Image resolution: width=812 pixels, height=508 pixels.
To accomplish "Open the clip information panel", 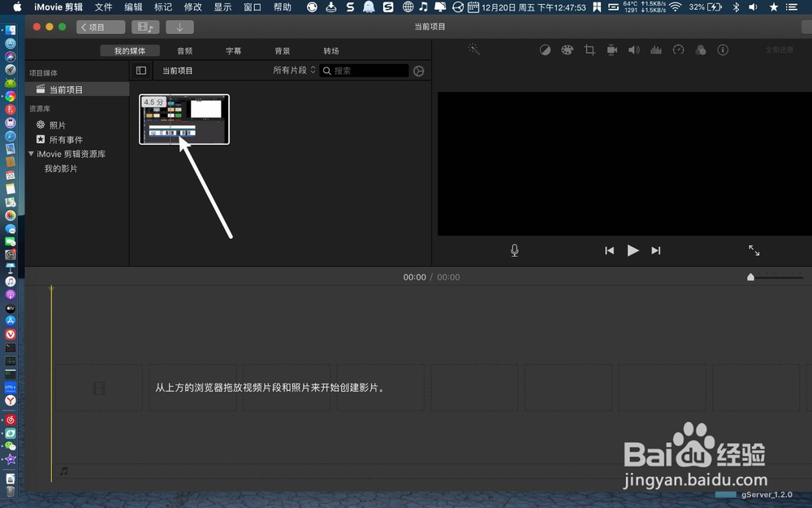I will pos(723,50).
